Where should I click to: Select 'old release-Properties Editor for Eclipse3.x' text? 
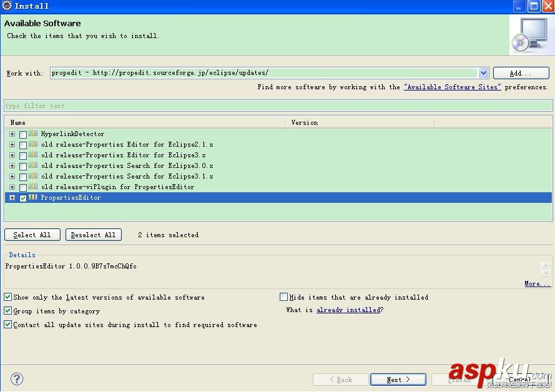pyautogui.click(x=123, y=155)
